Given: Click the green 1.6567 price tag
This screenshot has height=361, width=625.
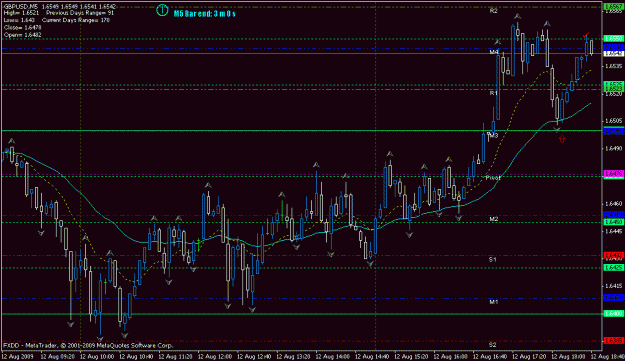Looking at the screenshot, I should click(614, 6).
